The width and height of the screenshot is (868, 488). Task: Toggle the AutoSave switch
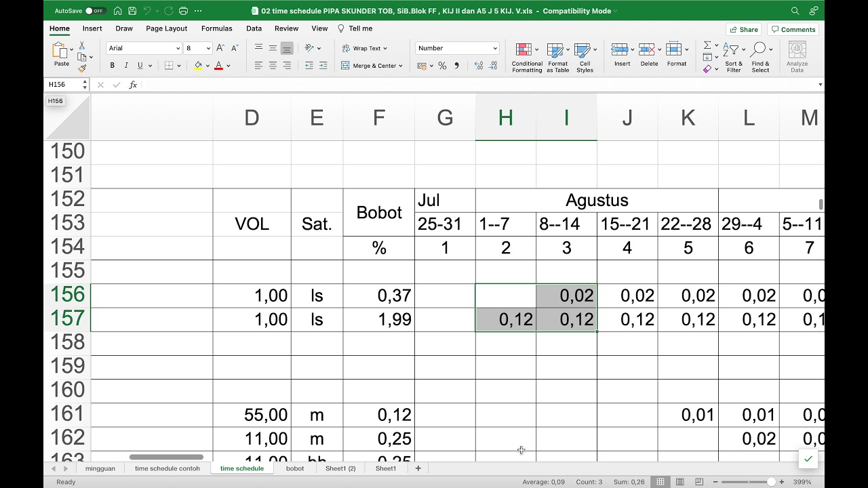(96, 11)
